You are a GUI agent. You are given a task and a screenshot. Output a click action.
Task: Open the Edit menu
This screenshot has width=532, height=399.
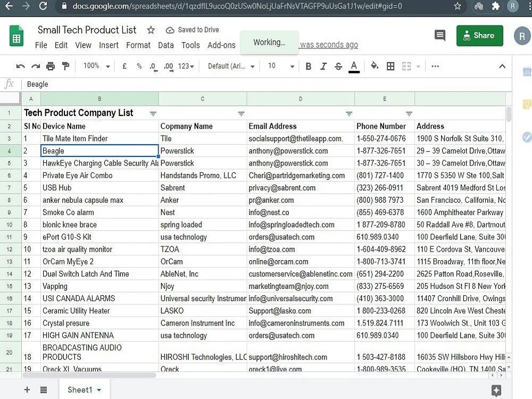click(61, 45)
